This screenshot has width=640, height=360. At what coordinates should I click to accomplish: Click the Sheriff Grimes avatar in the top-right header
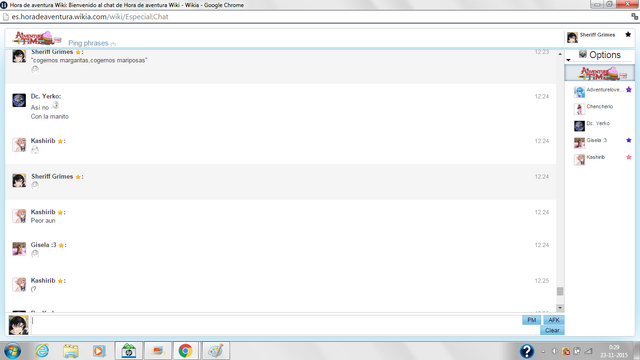click(572, 38)
